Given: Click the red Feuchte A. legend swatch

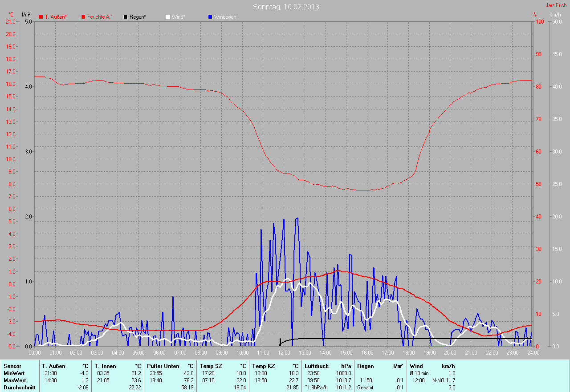Looking at the screenshot, I should [x=83, y=17].
